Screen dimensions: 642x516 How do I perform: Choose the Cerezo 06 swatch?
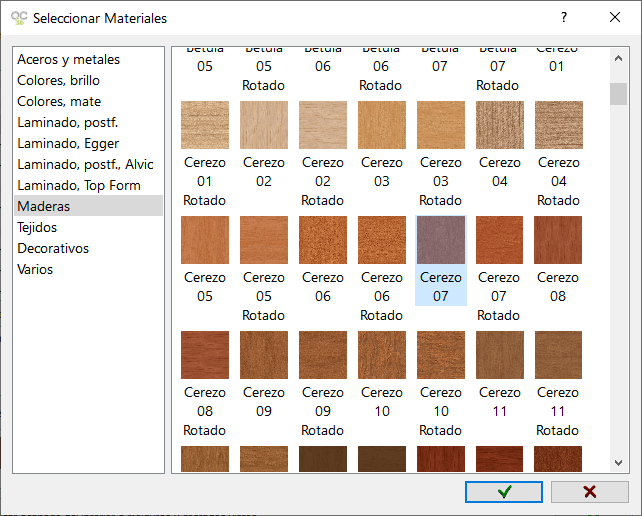coord(323,240)
